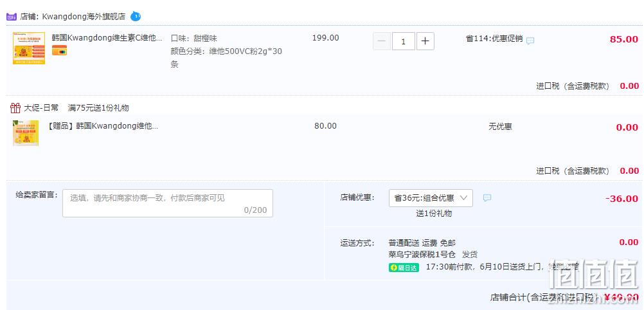The width and height of the screenshot is (644, 310).
Task: Click the 口味：甜橙味 flavor text
Action: [194, 39]
